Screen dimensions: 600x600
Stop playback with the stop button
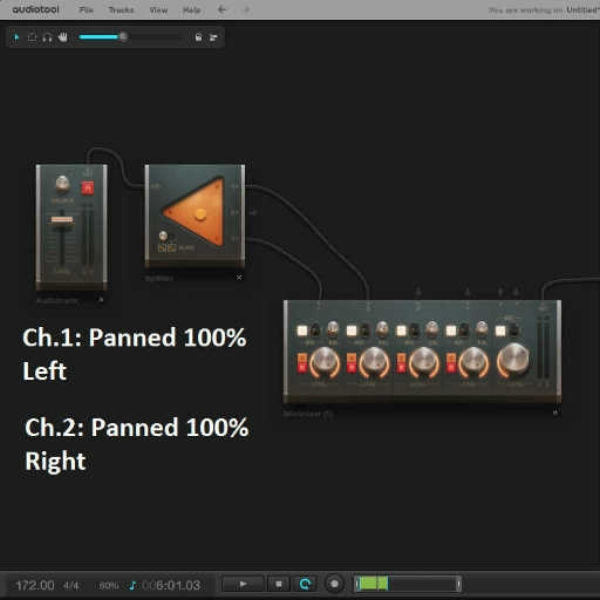tap(279, 584)
